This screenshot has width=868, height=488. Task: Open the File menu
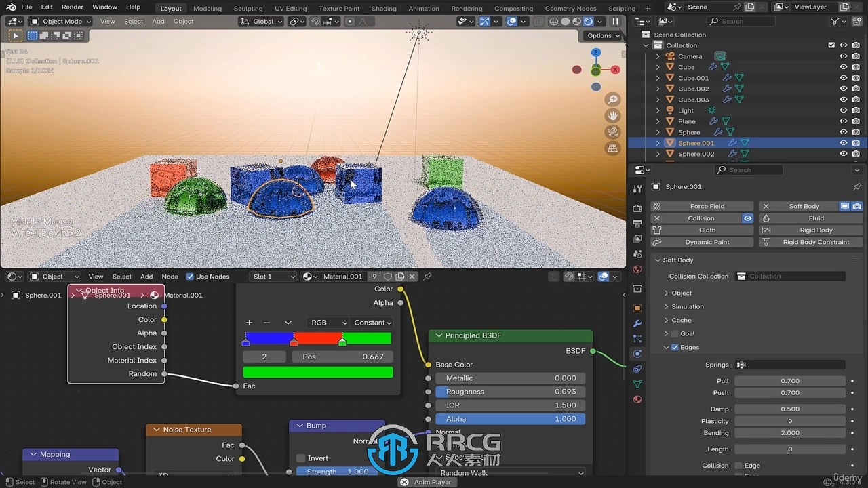click(x=26, y=7)
